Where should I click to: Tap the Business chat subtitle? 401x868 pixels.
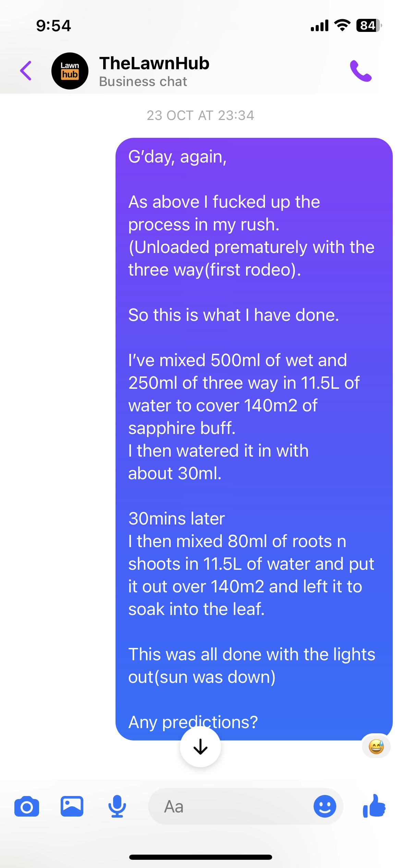point(143,82)
